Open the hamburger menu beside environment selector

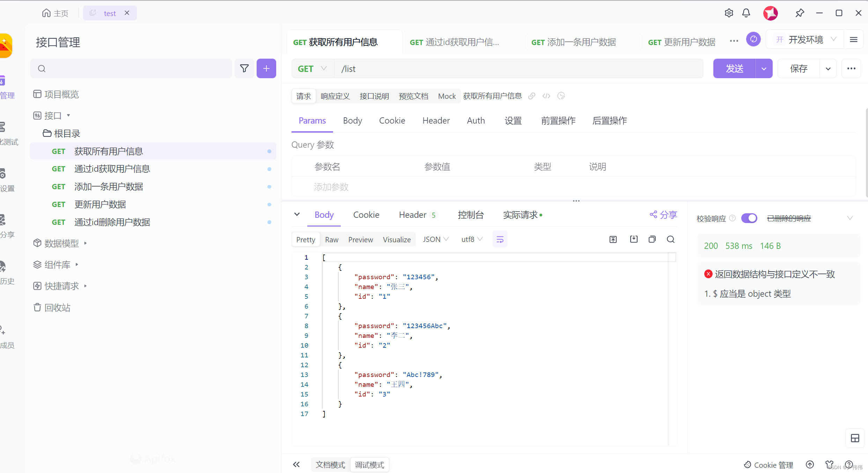(x=854, y=40)
